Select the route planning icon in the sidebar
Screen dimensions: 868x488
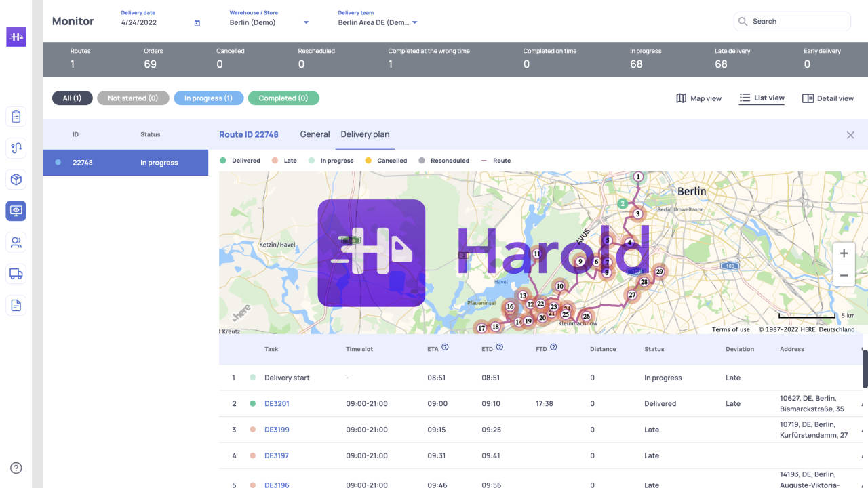click(16, 148)
